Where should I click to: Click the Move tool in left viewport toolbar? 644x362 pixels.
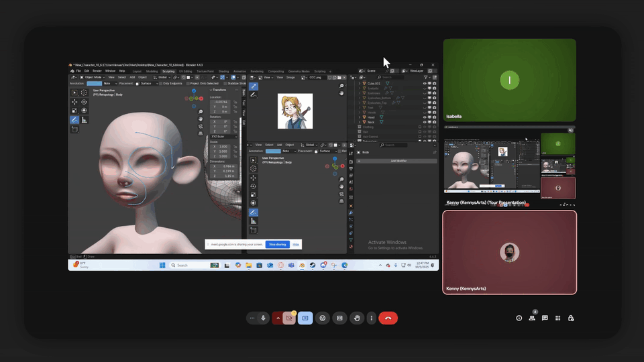[74, 102]
